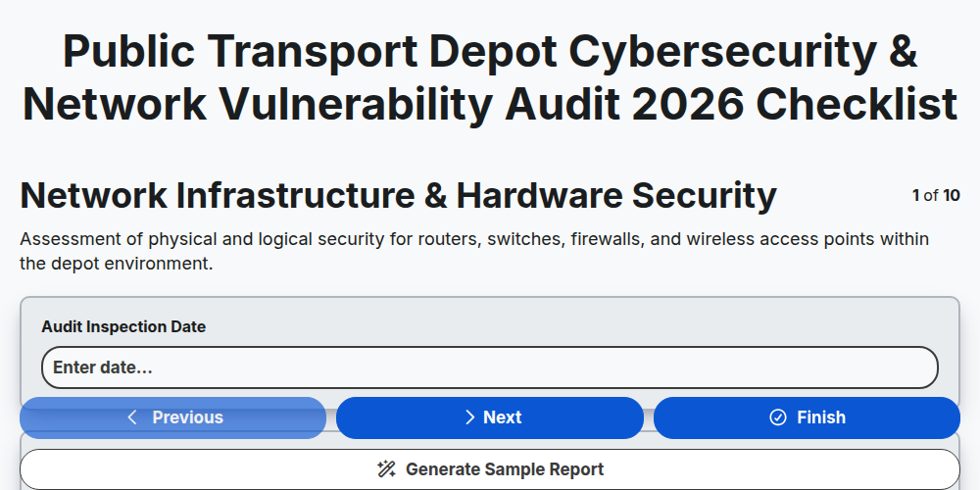
Task: Click the Public Transport Depot Cybersecurity title line
Action: point(490,51)
